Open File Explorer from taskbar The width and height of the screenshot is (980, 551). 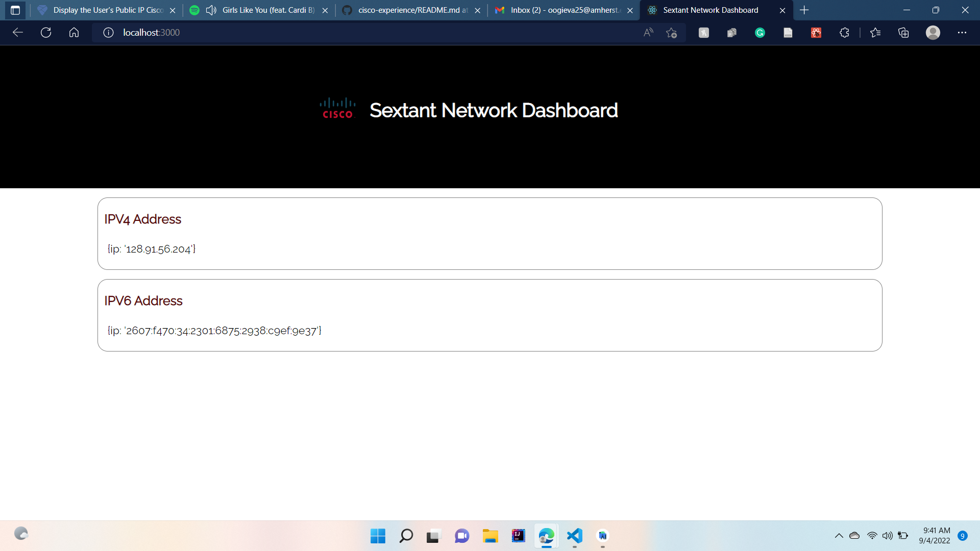click(x=490, y=536)
